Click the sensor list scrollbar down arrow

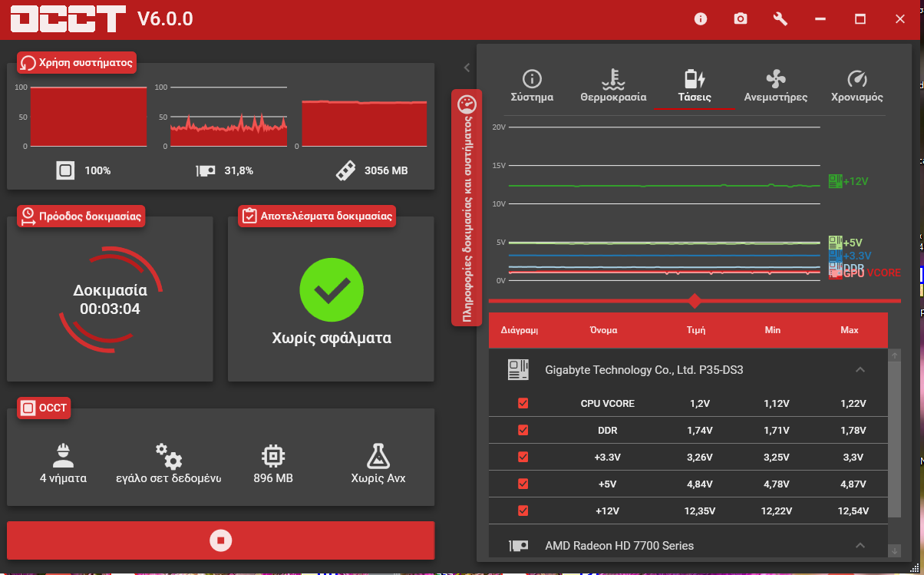tap(895, 551)
